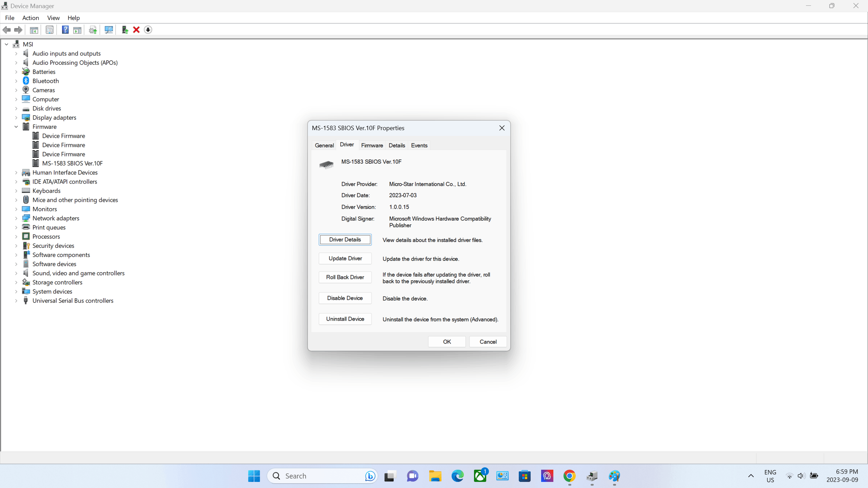The height and width of the screenshot is (488, 868).
Task: Collapse the Firmware tree category
Action: tap(16, 127)
